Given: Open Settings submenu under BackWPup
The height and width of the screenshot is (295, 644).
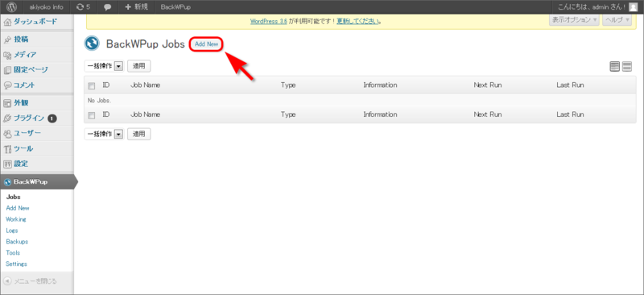Looking at the screenshot, I should [16, 264].
